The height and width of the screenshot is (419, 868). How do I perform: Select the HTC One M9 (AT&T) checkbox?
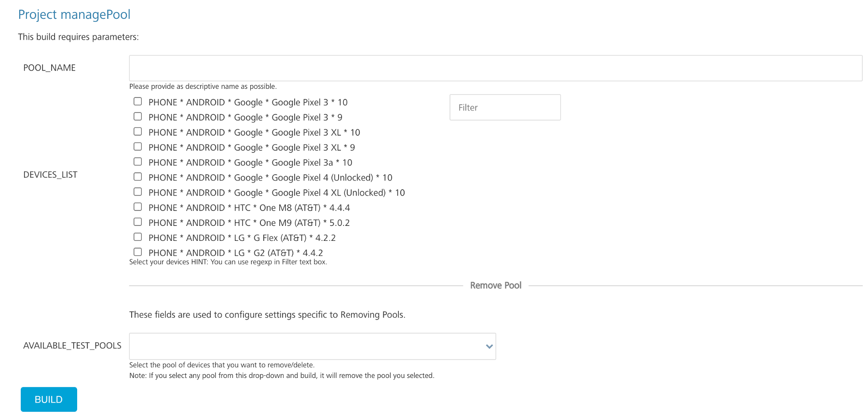[137, 222]
